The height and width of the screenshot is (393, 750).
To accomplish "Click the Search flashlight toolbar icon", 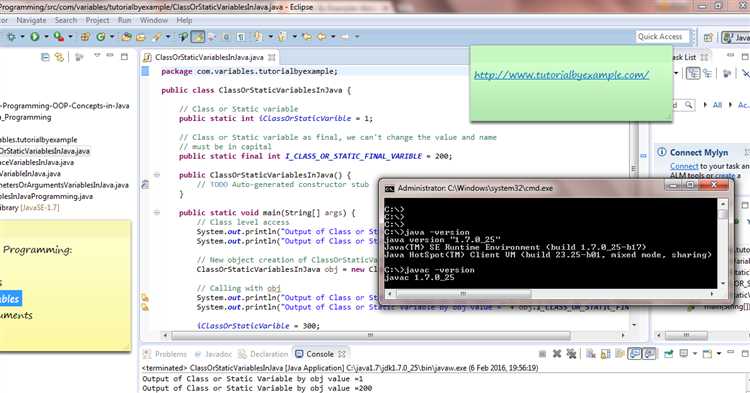I will click(157, 37).
